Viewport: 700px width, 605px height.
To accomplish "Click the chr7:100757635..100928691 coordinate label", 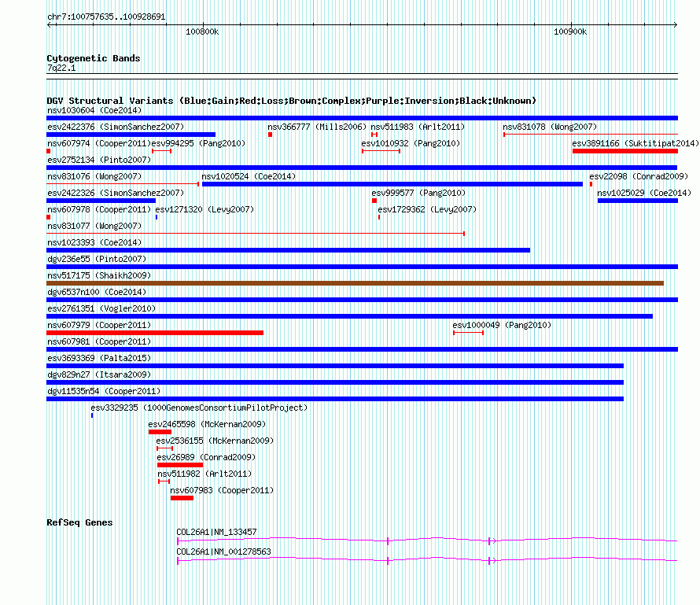I will 106,16.
